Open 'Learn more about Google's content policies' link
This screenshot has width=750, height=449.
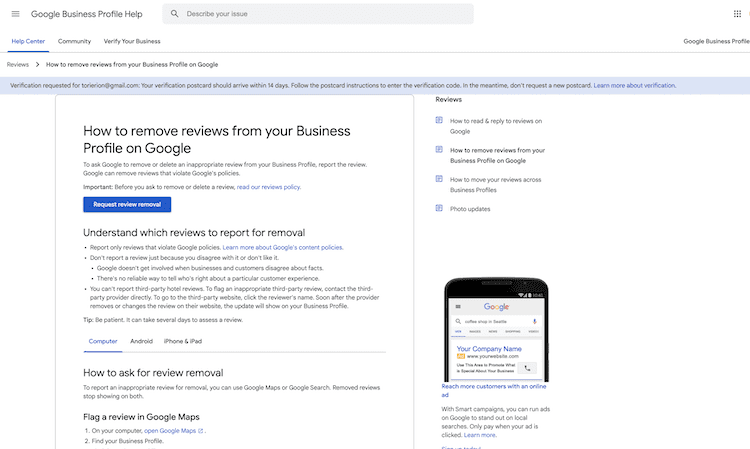pos(283,247)
